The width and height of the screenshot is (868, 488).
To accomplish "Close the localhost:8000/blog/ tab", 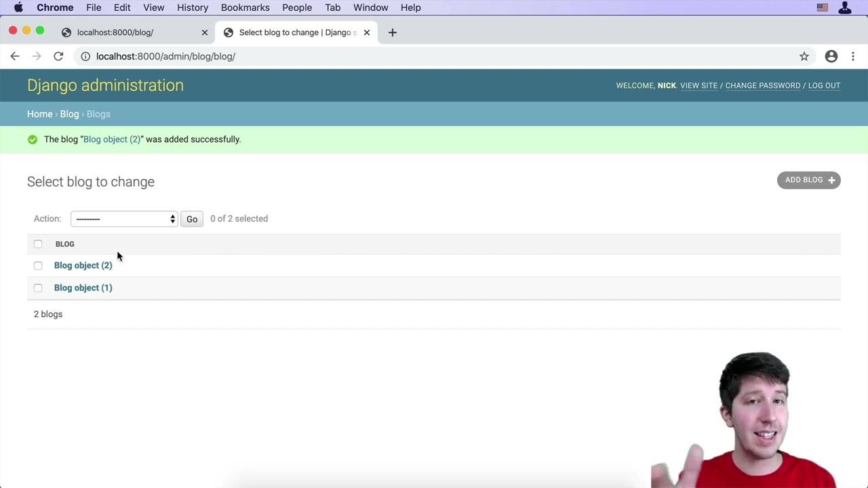I will pos(205,32).
